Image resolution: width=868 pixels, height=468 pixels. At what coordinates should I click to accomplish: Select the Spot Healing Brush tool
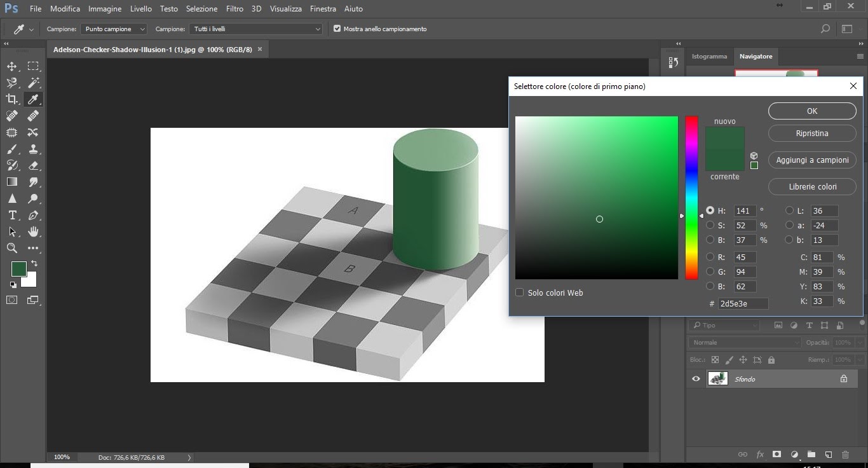point(12,116)
